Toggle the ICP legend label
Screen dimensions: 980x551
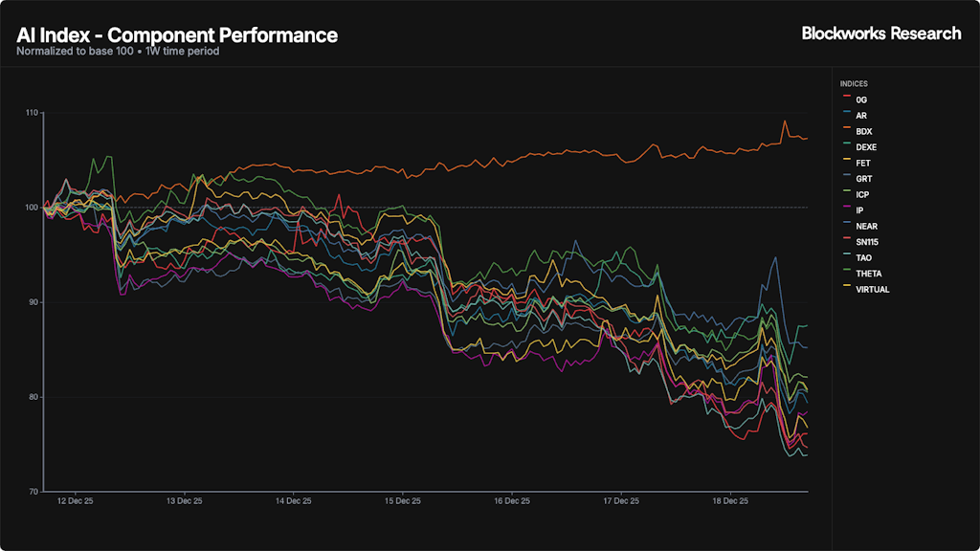pos(863,194)
